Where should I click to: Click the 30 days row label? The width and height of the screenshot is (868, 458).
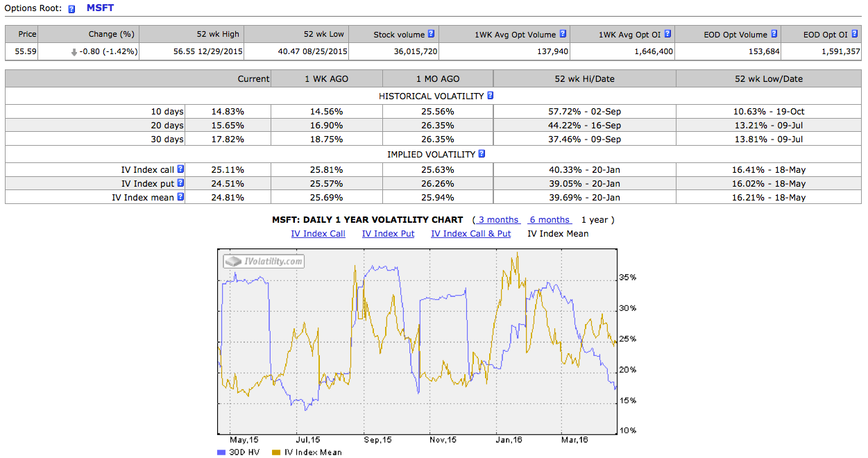(167, 139)
